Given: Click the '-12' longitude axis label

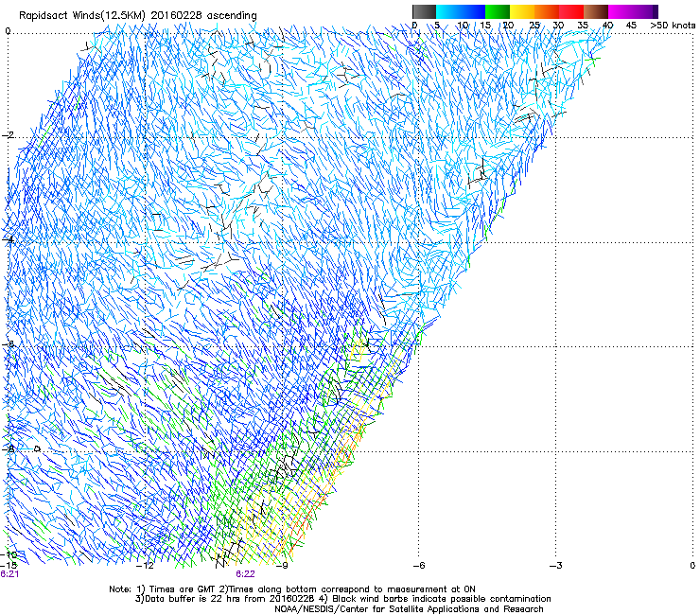Looking at the screenshot, I should [x=146, y=566].
